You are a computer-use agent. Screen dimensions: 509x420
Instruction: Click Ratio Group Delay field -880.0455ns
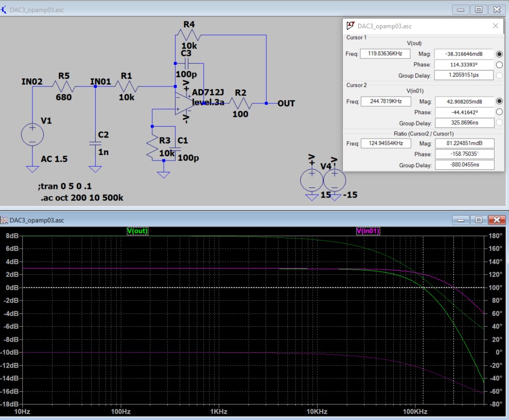click(465, 165)
